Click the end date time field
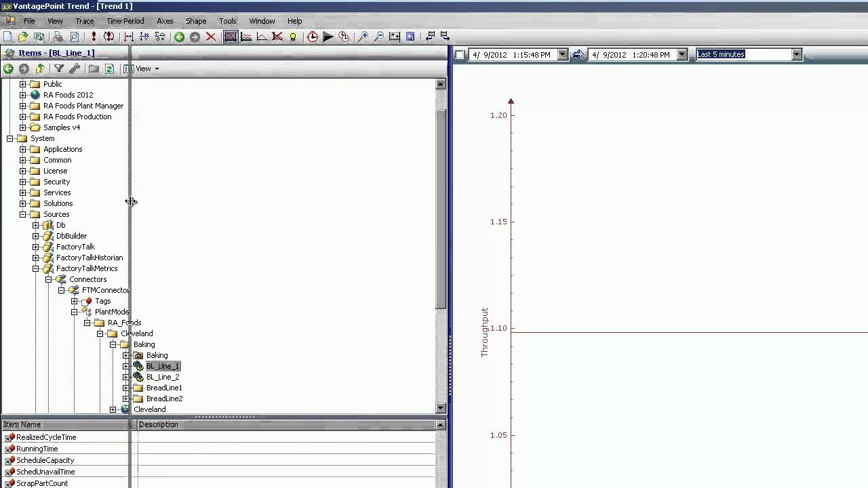The height and width of the screenshot is (488, 868). [632, 55]
